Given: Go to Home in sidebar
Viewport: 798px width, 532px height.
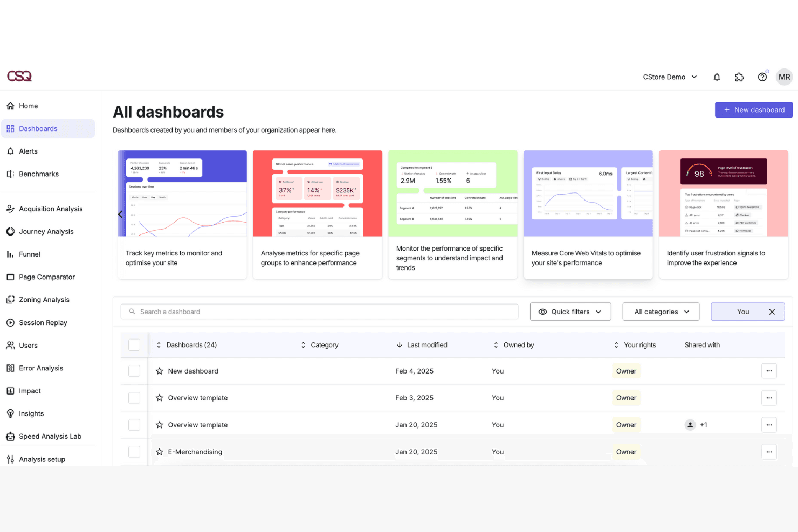Looking at the screenshot, I should pos(48,106).
